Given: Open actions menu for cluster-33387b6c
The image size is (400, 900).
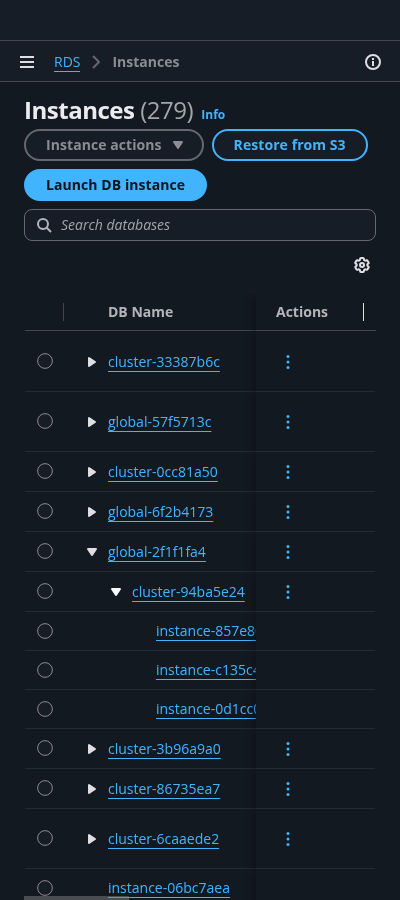Looking at the screenshot, I should coord(288,362).
